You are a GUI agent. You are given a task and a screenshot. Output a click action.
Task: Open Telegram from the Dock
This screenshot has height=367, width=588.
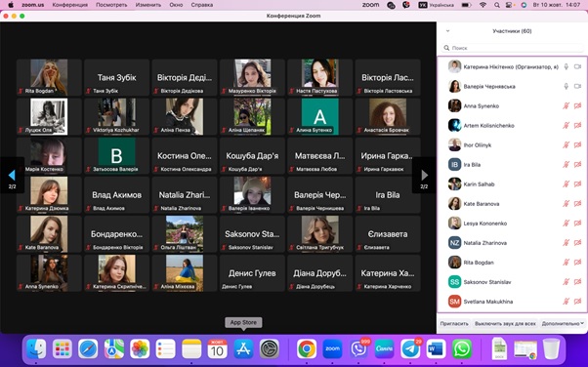coord(410,349)
